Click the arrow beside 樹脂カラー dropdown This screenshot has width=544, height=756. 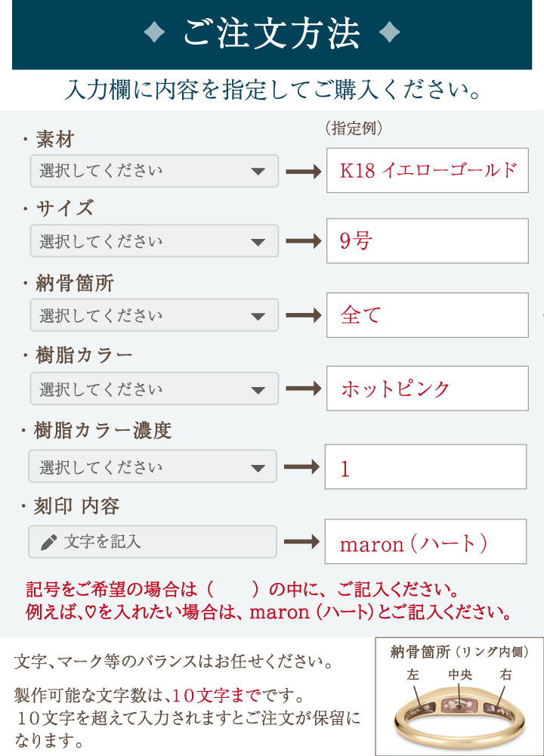tap(303, 389)
